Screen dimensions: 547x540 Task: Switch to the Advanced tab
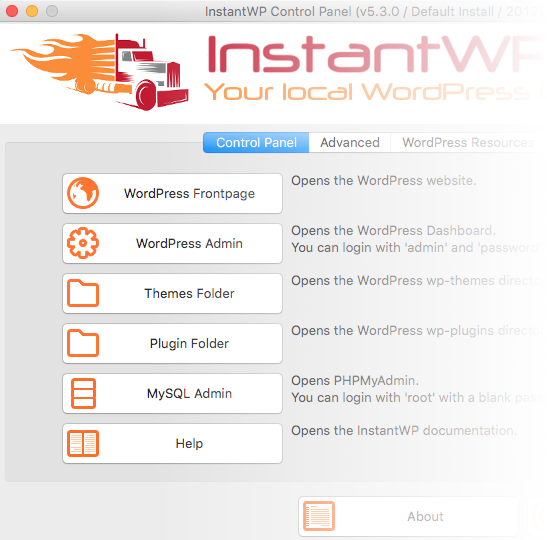coord(350,142)
